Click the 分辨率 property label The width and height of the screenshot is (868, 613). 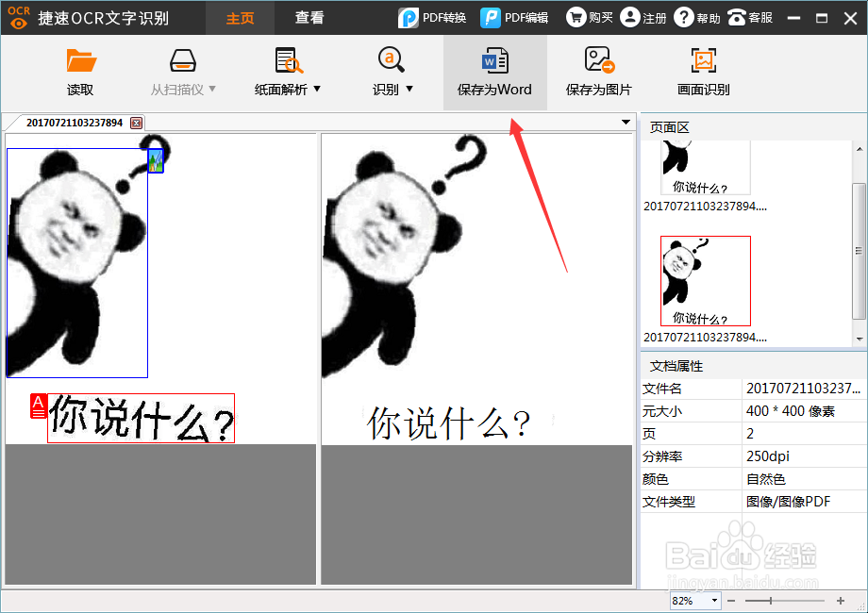tap(662, 456)
